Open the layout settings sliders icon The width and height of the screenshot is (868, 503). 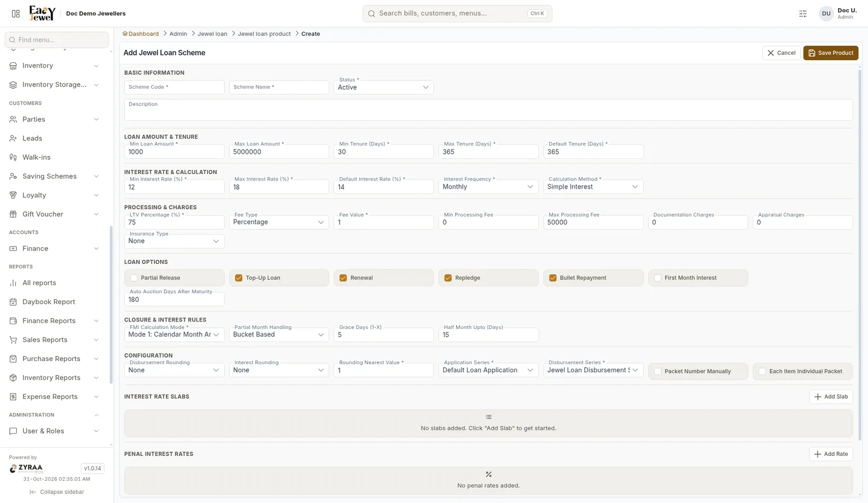coord(803,14)
